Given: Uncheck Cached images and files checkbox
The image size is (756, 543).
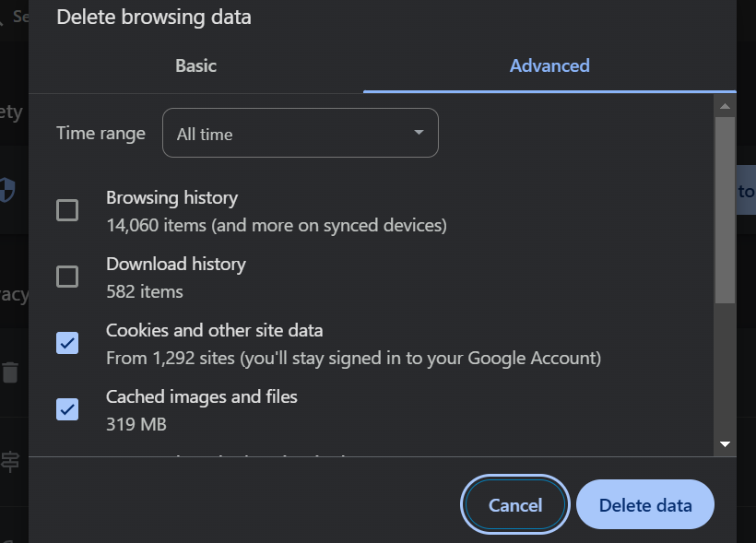Looking at the screenshot, I should pyautogui.click(x=67, y=409).
